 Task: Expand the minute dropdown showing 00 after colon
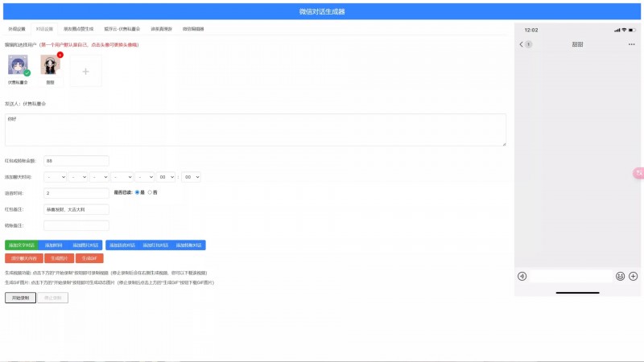pyautogui.click(x=191, y=177)
